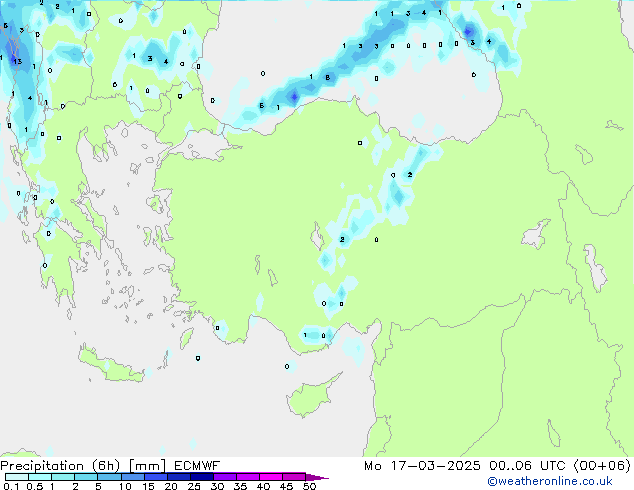
Task: Click the legend value '50'
Action: 310,486
